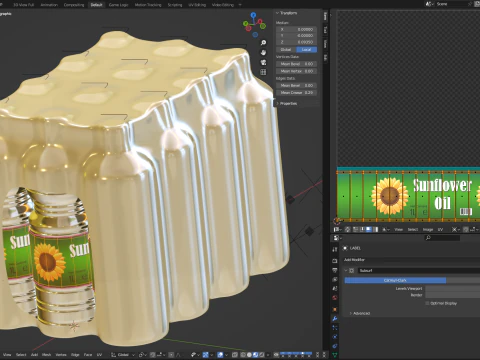The width and height of the screenshot is (480, 360).
Task: Open the Mesh menu in the viewport header
Action: coord(46,355)
